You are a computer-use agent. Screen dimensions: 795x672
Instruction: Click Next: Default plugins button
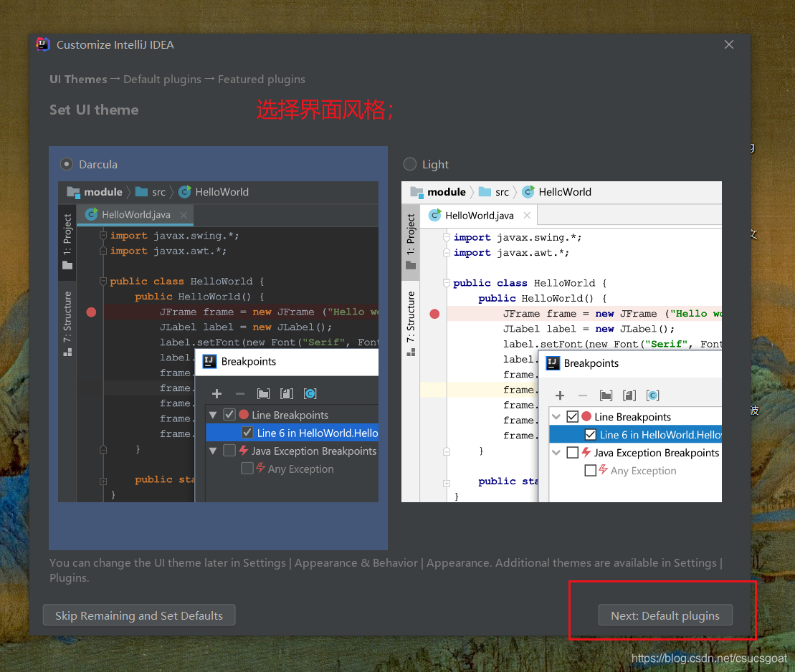pos(665,615)
